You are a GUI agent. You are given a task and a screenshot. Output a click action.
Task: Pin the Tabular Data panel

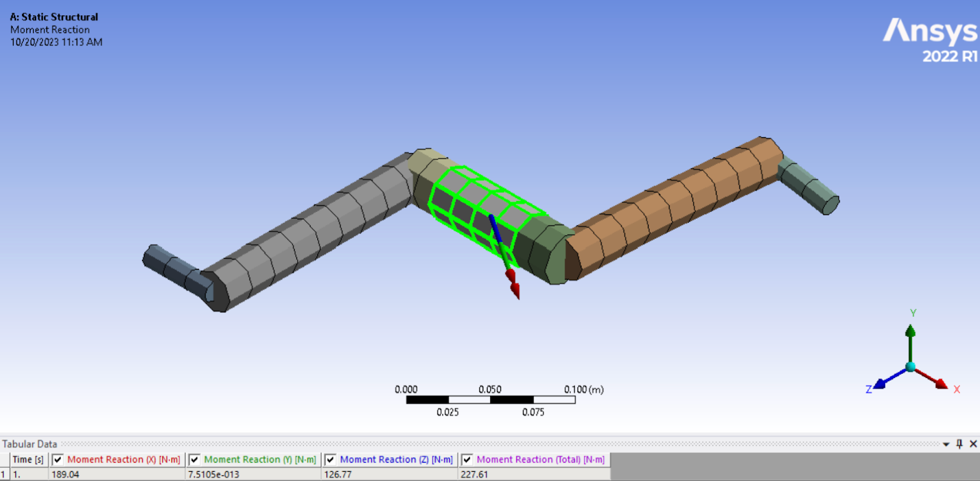coord(959,444)
